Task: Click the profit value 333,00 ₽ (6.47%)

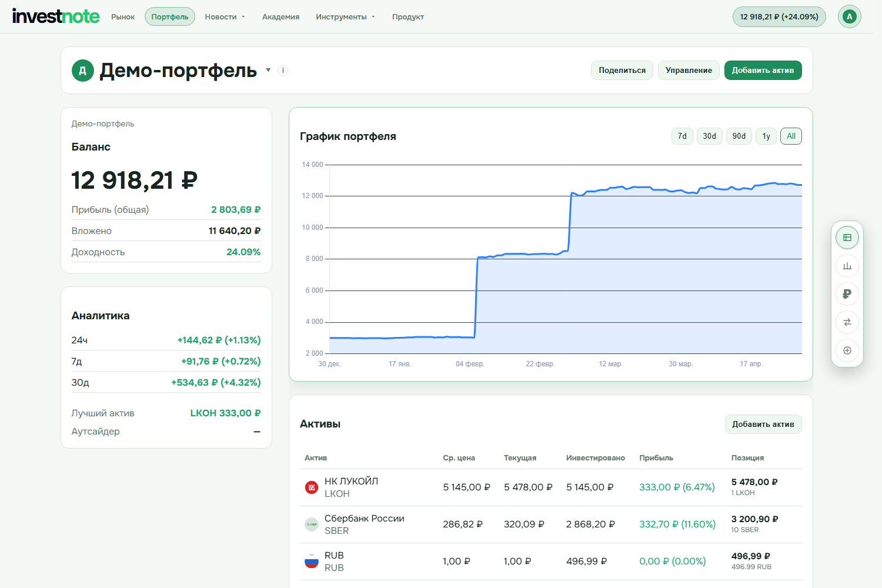Action: (677, 487)
